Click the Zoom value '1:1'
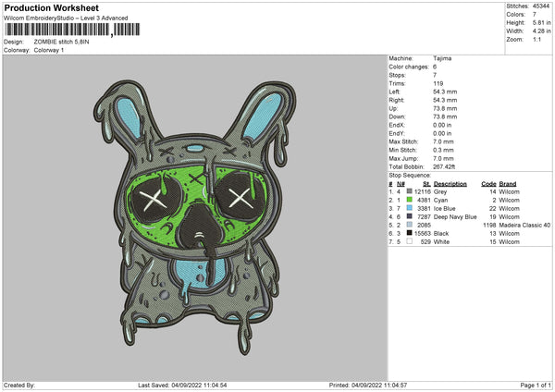The height and width of the screenshot is (392, 555). pyautogui.click(x=536, y=39)
